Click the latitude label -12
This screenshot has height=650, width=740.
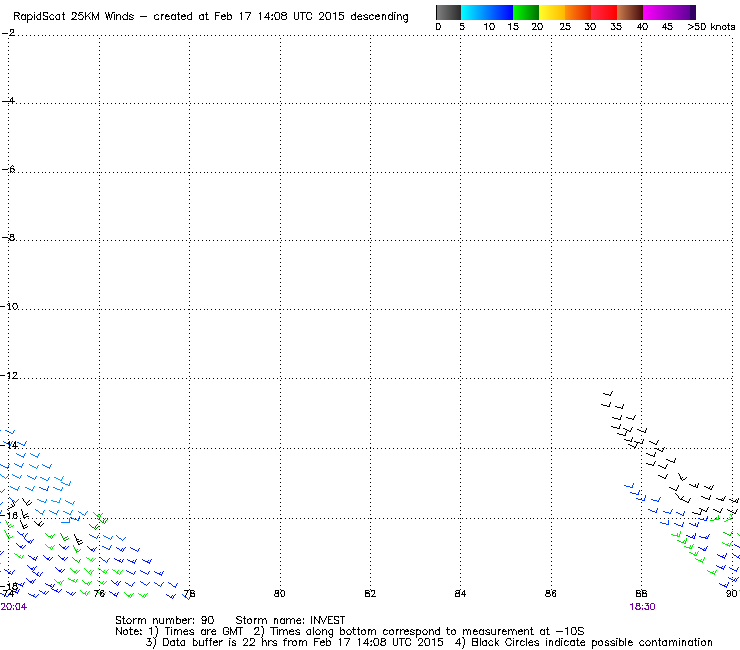coord(9,376)
